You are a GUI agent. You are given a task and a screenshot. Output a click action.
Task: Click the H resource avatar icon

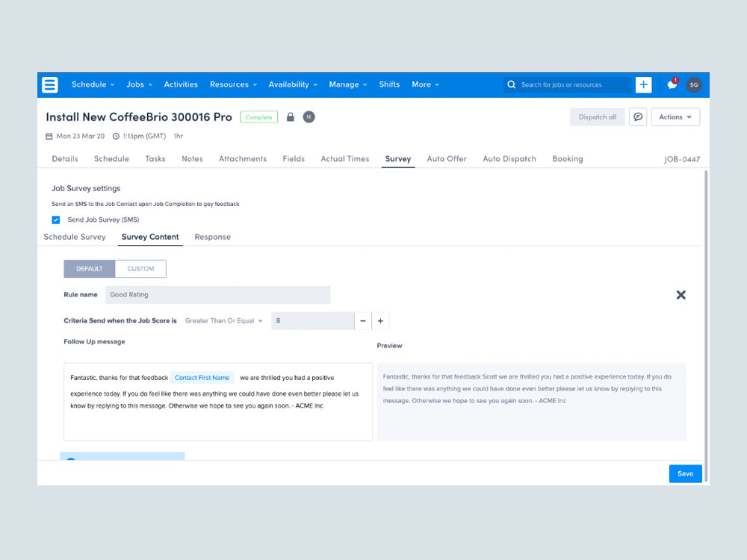(309, 116)
